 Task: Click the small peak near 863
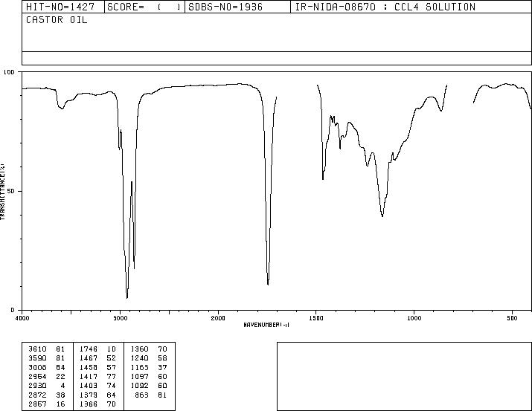click(441, 110)
